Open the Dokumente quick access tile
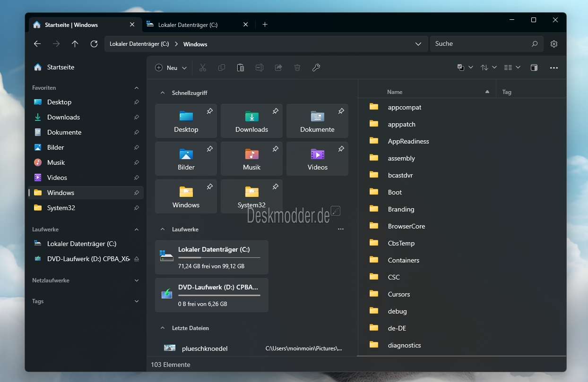588x382 pixels. [318, 121]
